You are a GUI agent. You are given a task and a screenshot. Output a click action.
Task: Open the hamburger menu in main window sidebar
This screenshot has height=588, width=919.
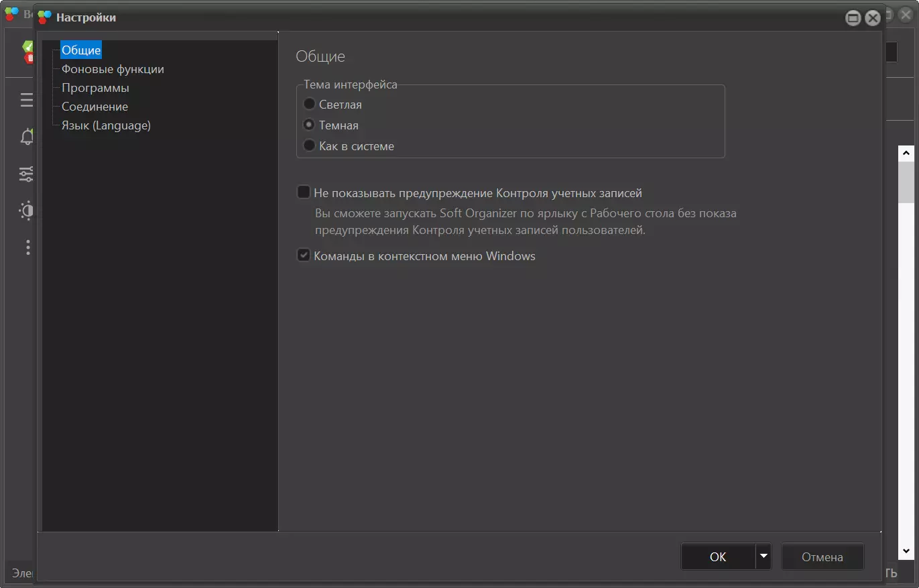coord(27,101)
